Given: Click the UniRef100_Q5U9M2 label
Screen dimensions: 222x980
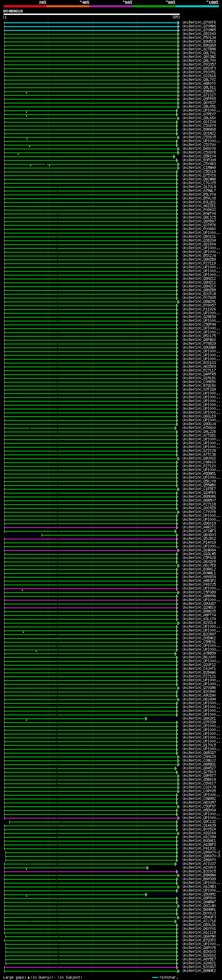Looking at the screenshot, I should click(199, 894).
